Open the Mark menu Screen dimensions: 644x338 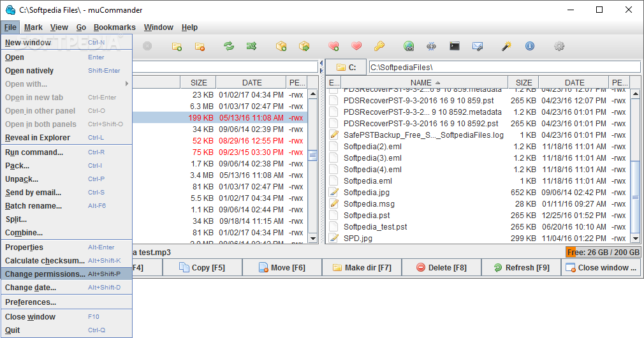(33, 27)
